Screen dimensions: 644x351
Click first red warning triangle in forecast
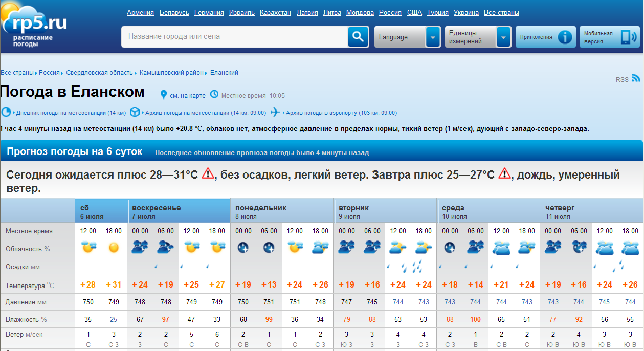pos(208,173)
